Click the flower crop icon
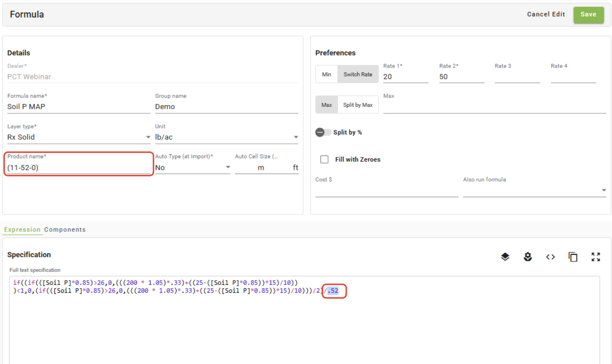 click(528, 257)
